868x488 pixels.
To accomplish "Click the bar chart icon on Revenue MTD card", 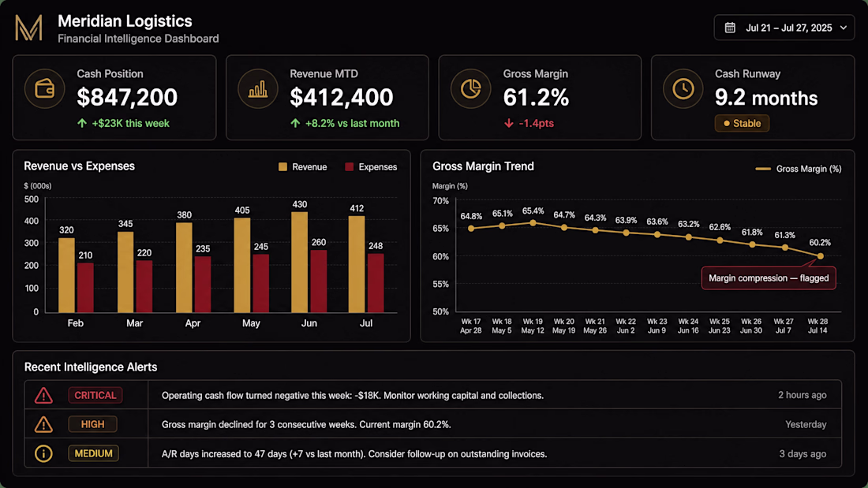I will [x=258, y=88].
